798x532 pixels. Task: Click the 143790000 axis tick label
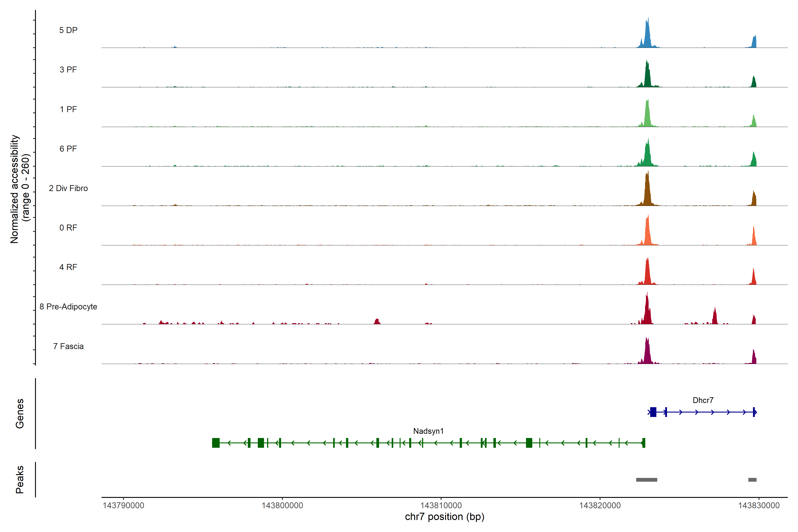click(123, 505)
